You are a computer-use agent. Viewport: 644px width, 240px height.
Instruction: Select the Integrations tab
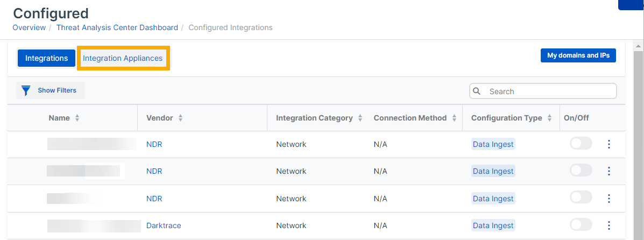click(46, 58)
